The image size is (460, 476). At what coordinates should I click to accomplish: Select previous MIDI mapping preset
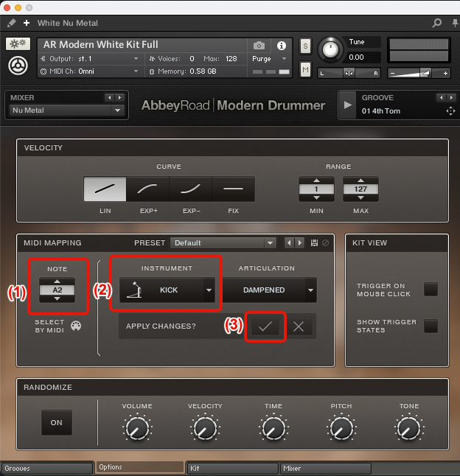(x=289, y=243)
